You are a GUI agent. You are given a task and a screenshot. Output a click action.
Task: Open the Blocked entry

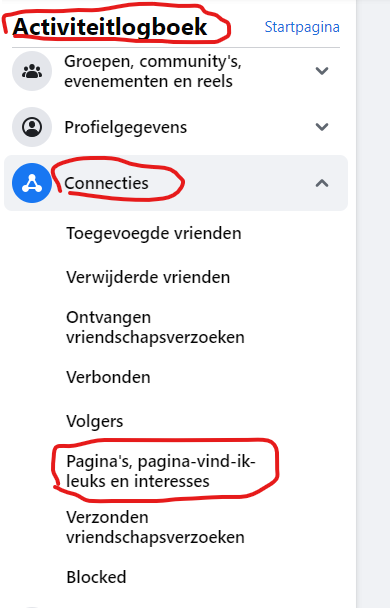(96, 577)
